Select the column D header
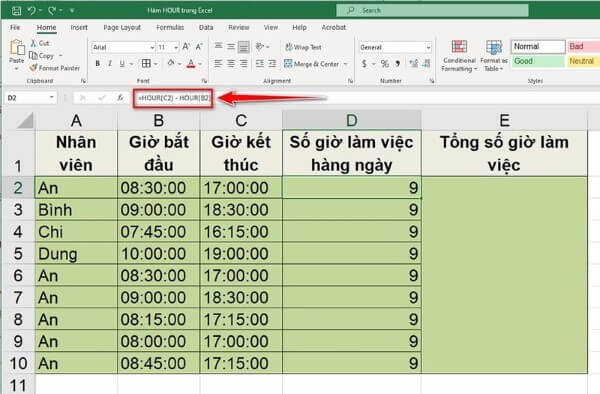600x394 pixels. (352, 120)
